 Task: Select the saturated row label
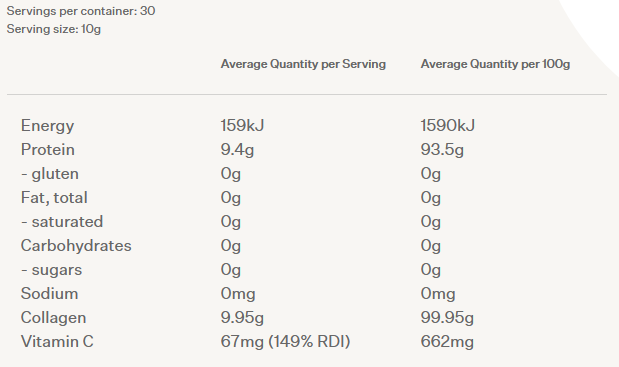click(x=62, y=222)
